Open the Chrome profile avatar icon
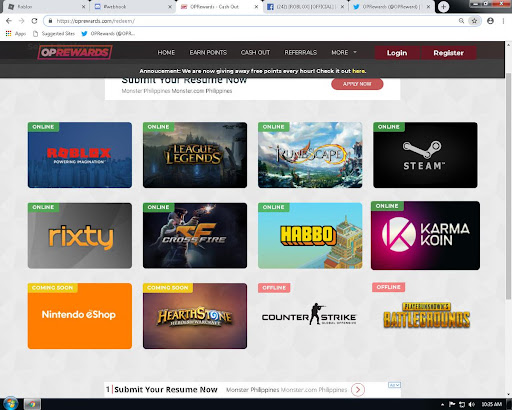512x410 pixels. (490, 21)
